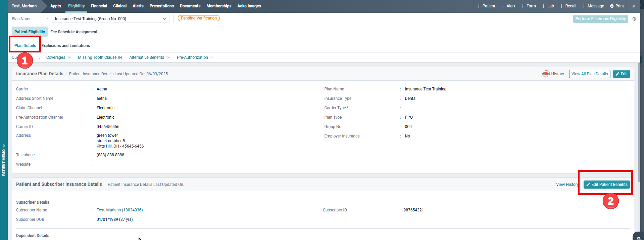The height and width of the screenshot is (240, 644).
Task: Click the Print button
Action: pyautogui.click(x=617, y=6)
